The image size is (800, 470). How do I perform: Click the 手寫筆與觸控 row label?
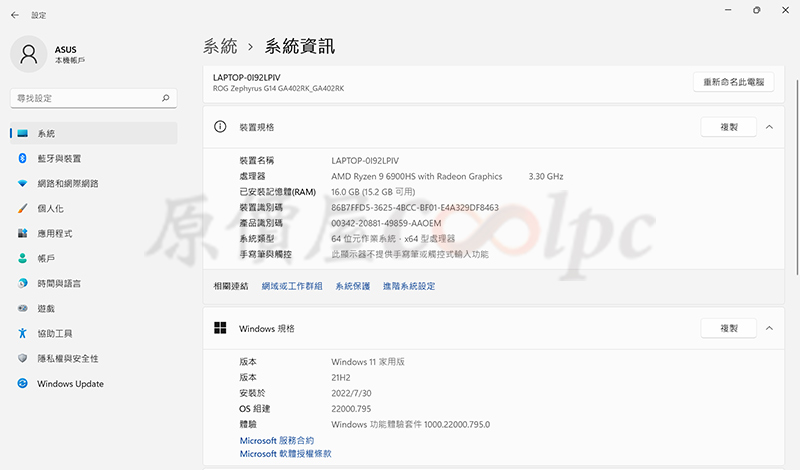tap(266, 254)
